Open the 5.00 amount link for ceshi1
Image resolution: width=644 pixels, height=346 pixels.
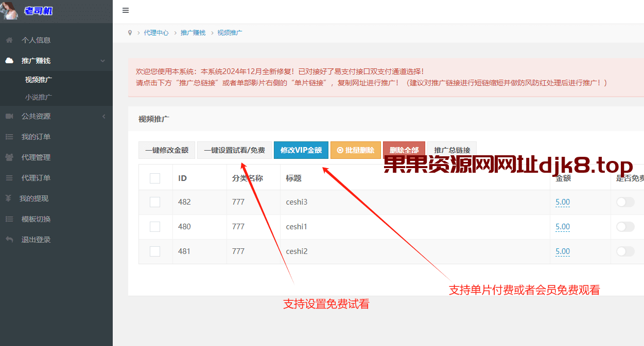[x=562, y=227]
